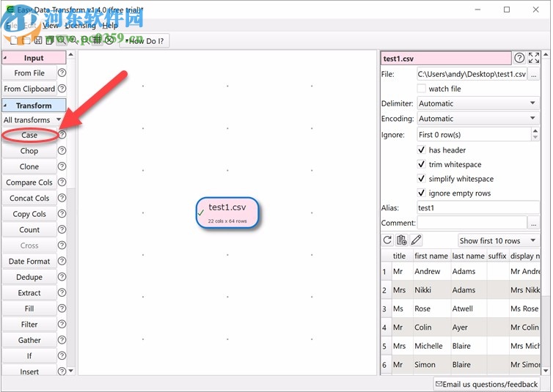Open help for From File input
553x392 pixels.
pos(62,73)
